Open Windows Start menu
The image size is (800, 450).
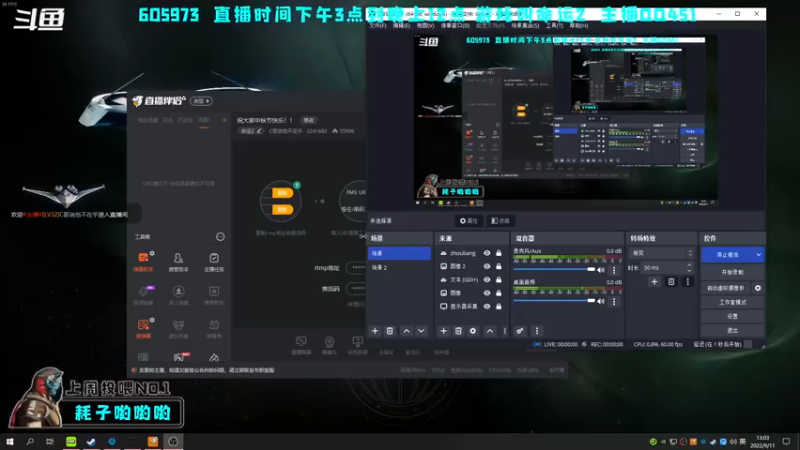click(x=10, y=441)
